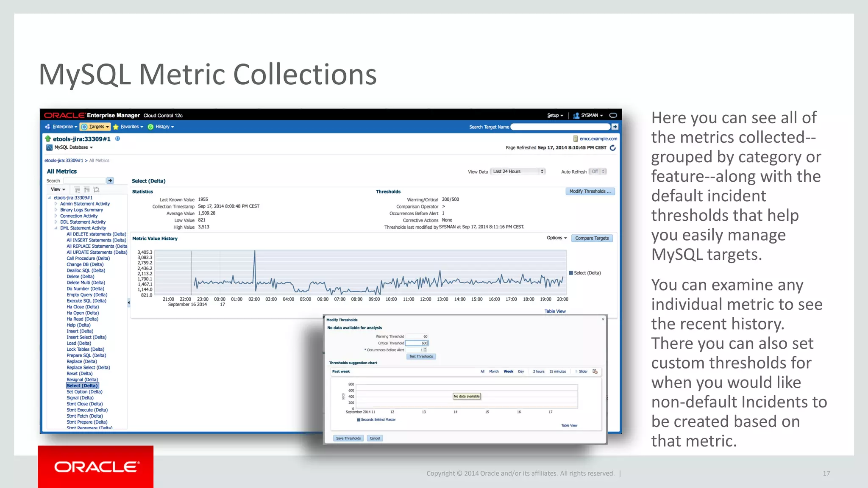Click the expand all tree toolbar icon
The height and width of the screenshot is (488, 868).
tap(77, 189)
